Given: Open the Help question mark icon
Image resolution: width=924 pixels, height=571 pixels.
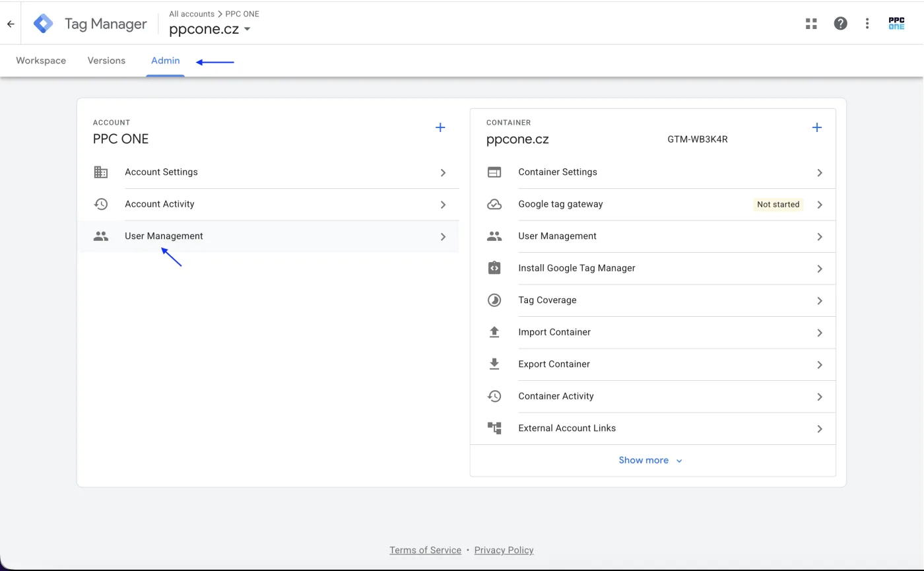Looking at the screenshot, I should coord(840,24).
